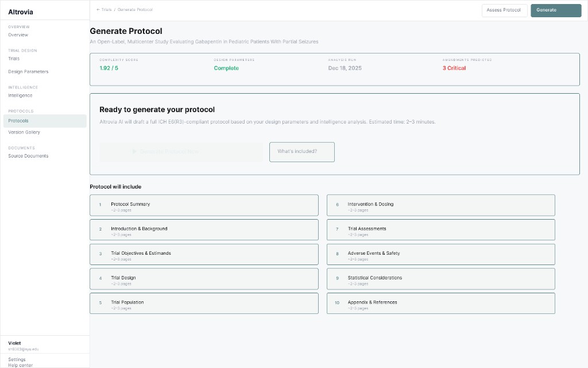Screen dimensions: 588x368
Task: Click the Assess Protocol button
Action: coord(504,10)
